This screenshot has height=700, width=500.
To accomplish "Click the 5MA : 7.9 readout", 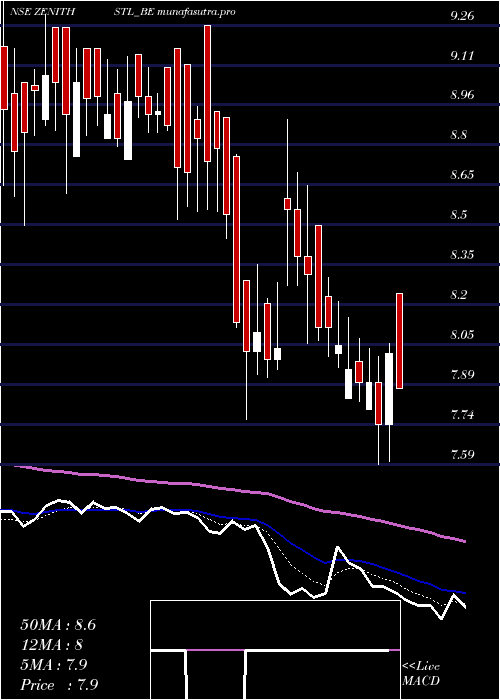I will (54, 665).
